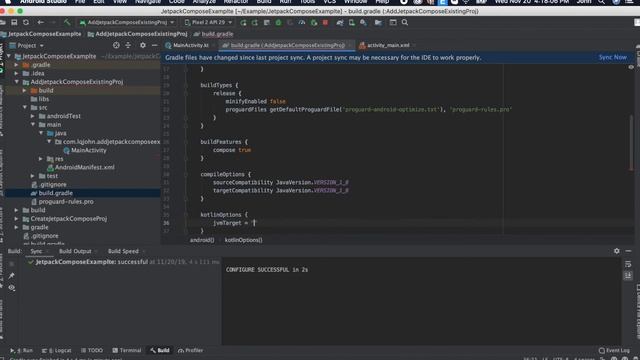Click the Back navigation arrow
The height and width of the screenshot is (360, 640).
click(x=40, y=22)
